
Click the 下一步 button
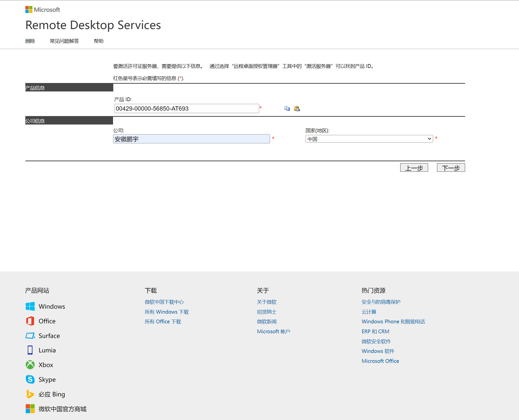pos(451,168)
